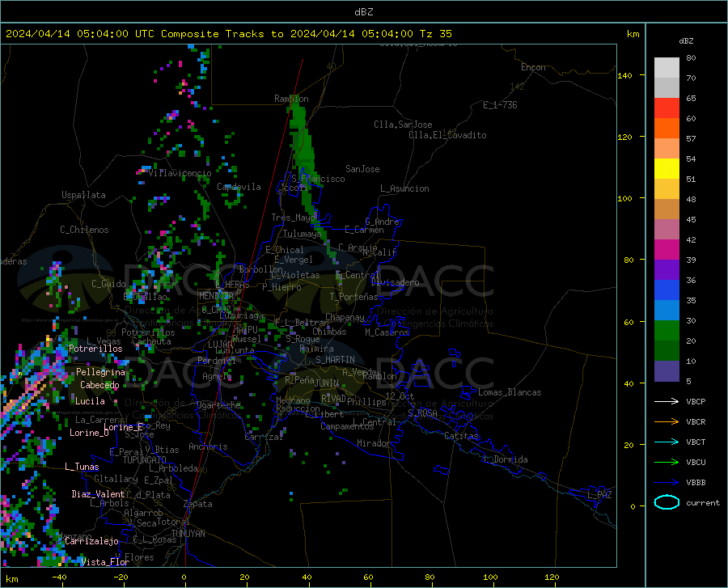Select the 65 dBZ red color swatch
Screen dimensions: 728x588
[x=667, y=108]
